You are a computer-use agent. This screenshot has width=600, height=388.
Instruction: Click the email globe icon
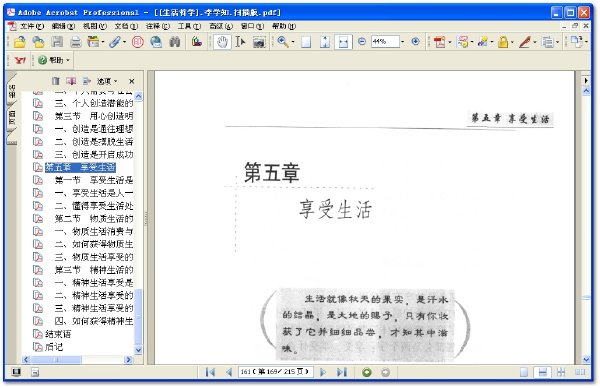pos(156,42)
